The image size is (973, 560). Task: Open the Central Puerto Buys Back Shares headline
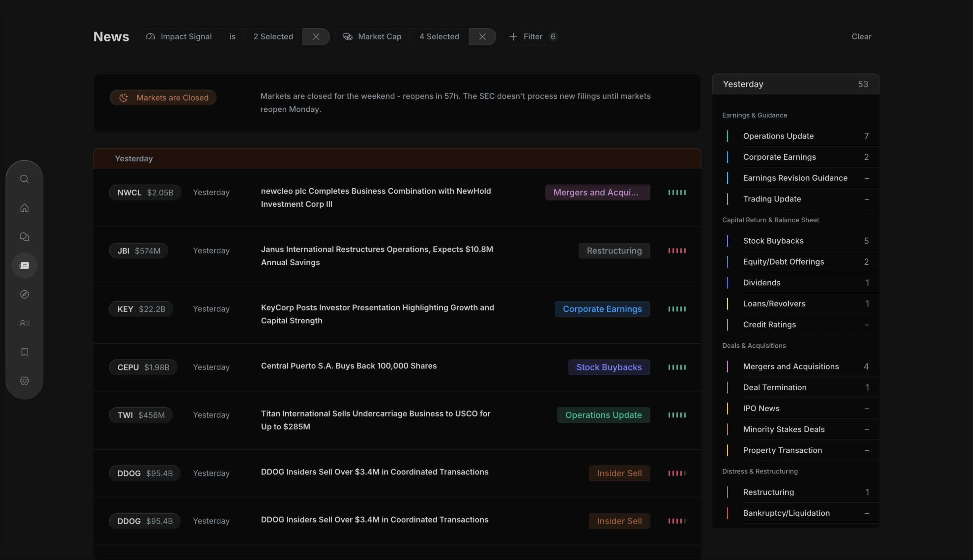point(349,366)
